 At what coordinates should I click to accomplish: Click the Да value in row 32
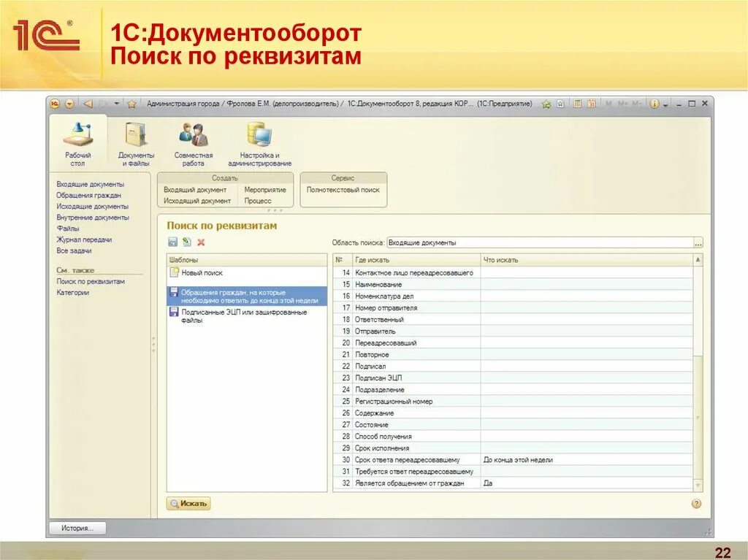tap(587, 483)
